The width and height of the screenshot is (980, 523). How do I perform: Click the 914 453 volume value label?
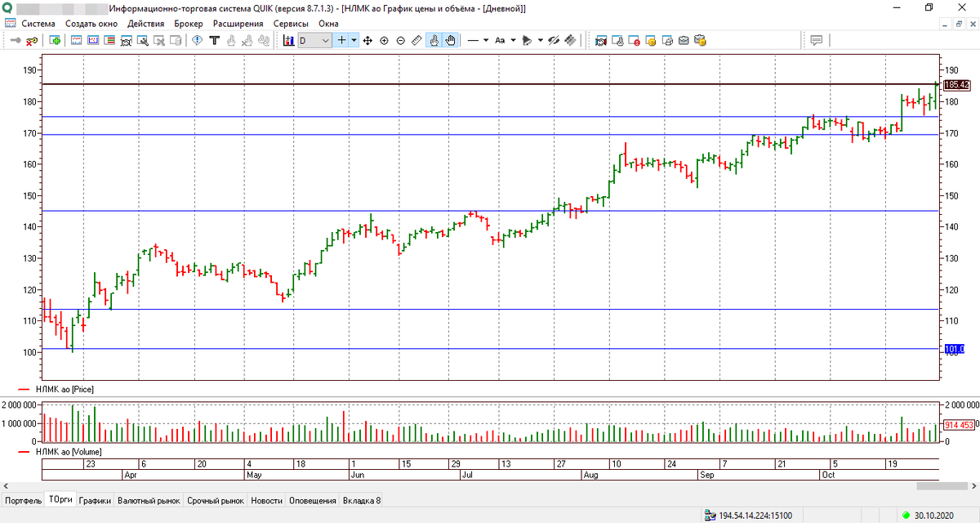[x=960, y=425]
